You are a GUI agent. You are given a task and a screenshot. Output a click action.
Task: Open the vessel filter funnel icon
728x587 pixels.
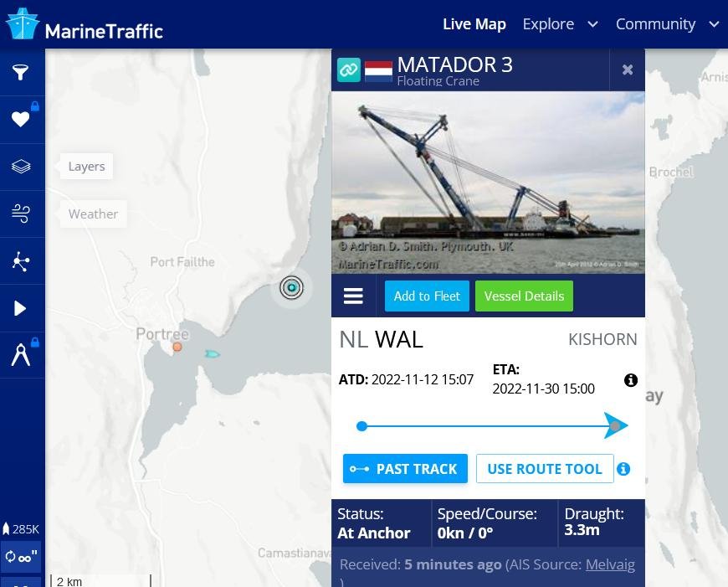(20, 72)
